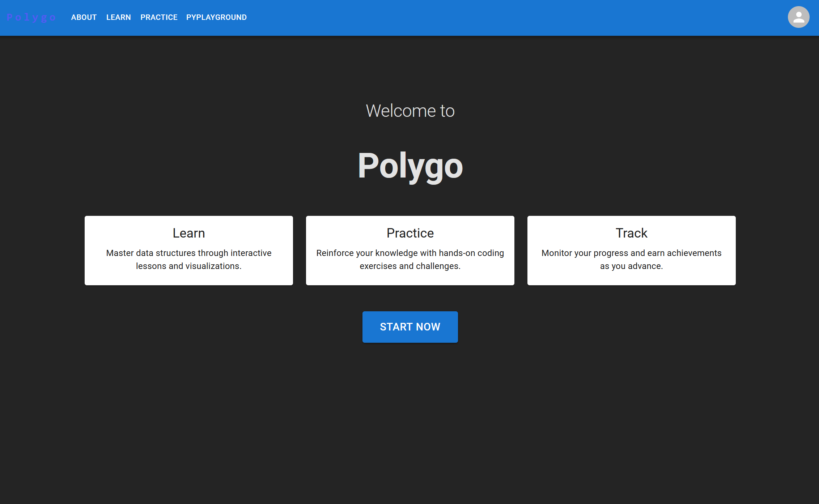
Task: Go to the LEARN navigation item
Action: tap(118, 17)
